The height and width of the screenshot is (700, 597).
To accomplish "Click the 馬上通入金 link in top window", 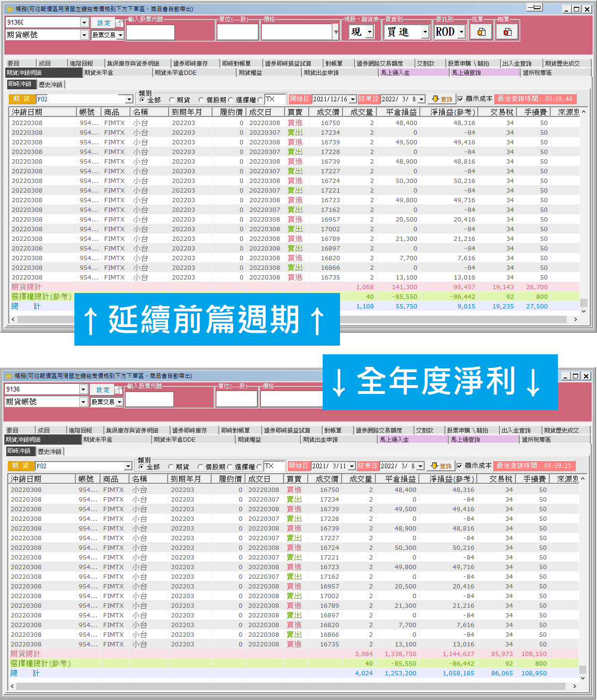I will (x=395, y=72).
